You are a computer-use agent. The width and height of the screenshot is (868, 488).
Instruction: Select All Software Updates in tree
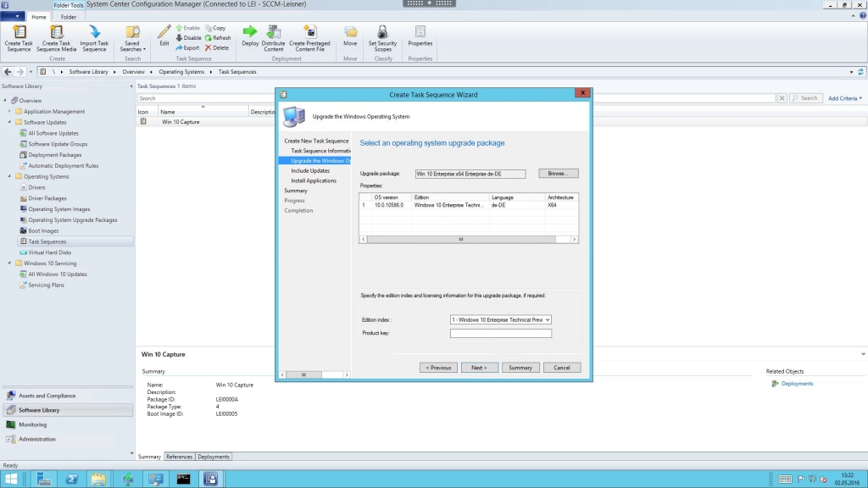[x=53, y=133]
